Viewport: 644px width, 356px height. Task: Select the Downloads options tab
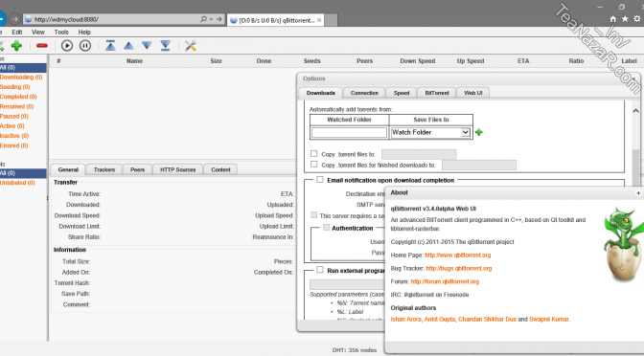pos(320,93)
